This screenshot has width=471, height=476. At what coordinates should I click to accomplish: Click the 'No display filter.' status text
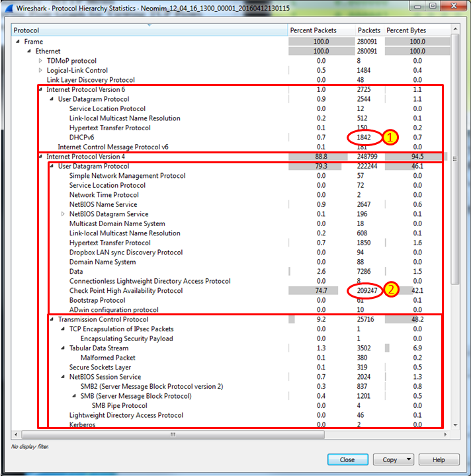tap(30, 446)
